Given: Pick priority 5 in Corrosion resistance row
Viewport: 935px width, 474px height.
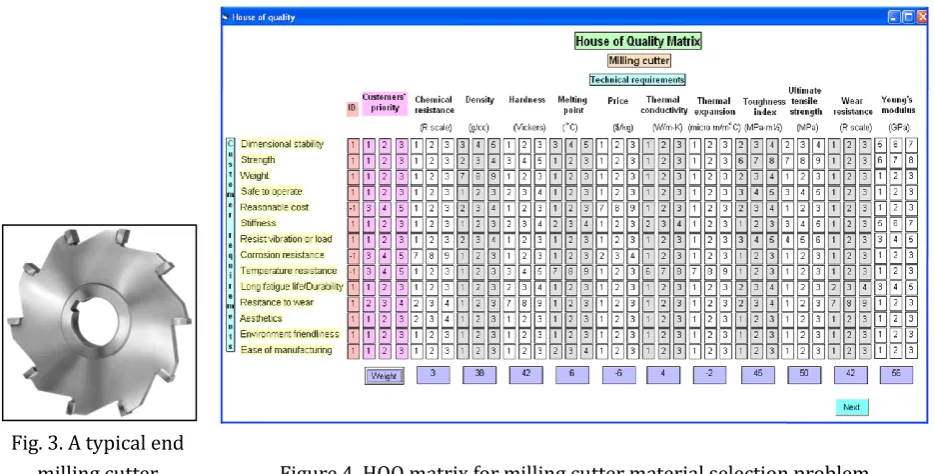Looking at the screenshot, I should pyautogui.click(x=401, y=255).
